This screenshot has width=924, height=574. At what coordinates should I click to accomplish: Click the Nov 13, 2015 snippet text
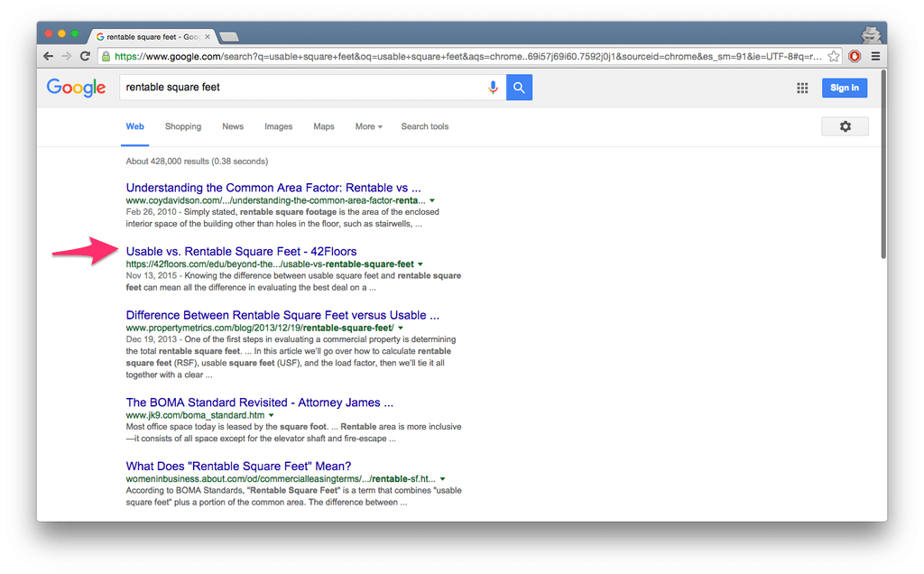tap(293, 282)
